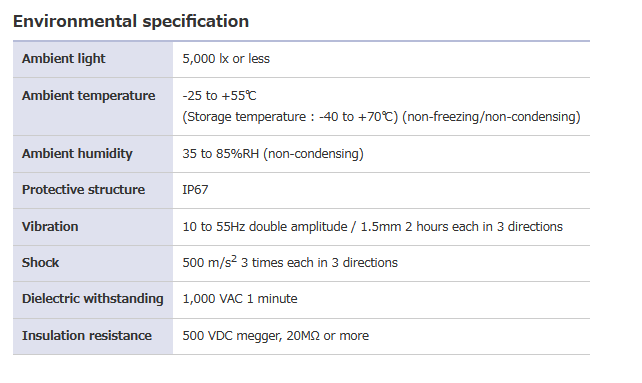The width and height of the screenshot is (642, 383).
Task: Click the 10 to 55Hz vibration value
Action: 373,227
